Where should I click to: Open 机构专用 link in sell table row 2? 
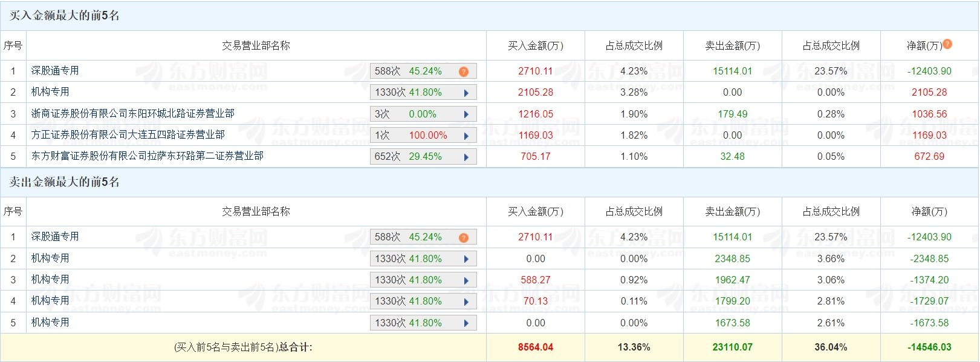tap(50, 258)
